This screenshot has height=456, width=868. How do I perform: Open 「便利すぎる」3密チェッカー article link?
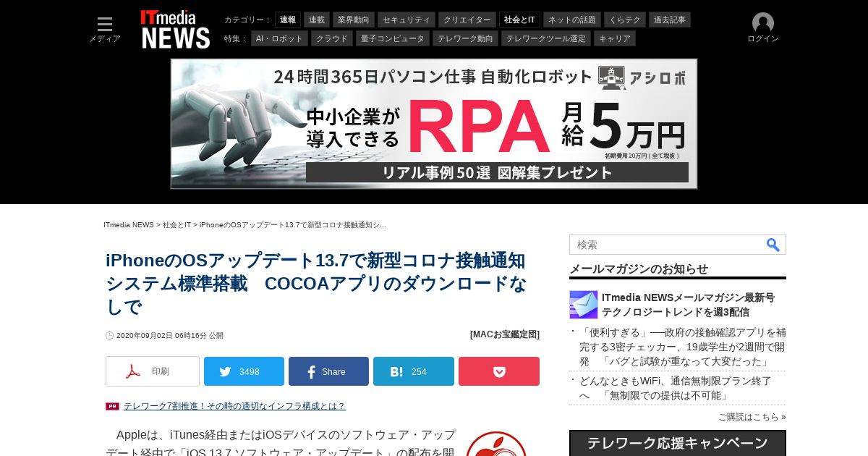click(682, 347)
